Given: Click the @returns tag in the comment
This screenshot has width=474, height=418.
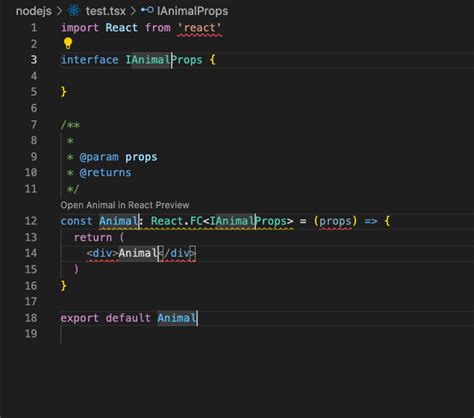Looking at the screenshot, I should [x=105, y=173].
